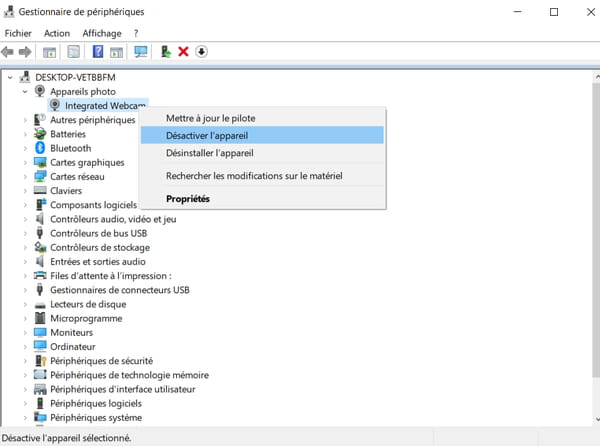Click the Cartes graphiques icon
Viewport: 600px width, 446px height.
[40, 162]
